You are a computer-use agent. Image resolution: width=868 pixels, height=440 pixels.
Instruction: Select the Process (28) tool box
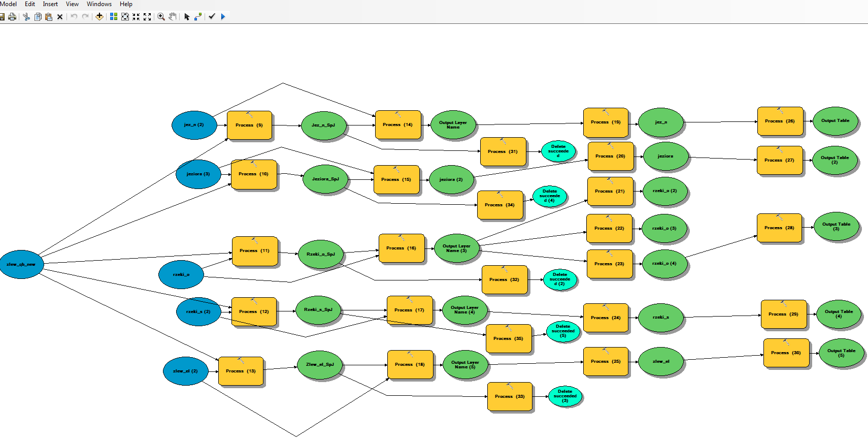point(779,228)
